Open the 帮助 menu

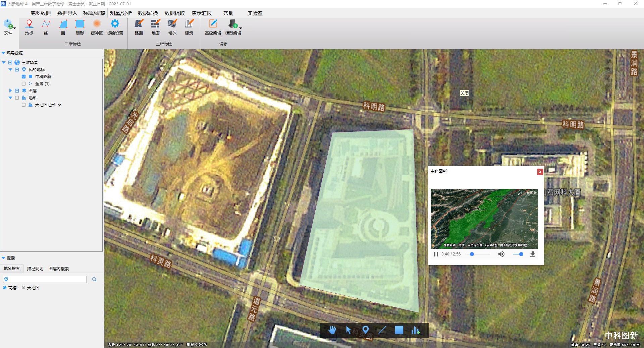[x=228, y=13]
